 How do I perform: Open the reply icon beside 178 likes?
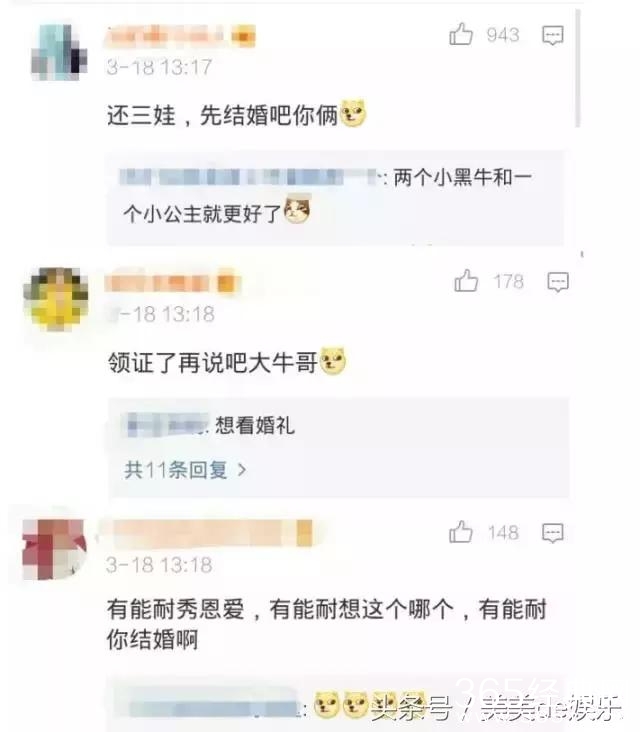click(558, 282)
